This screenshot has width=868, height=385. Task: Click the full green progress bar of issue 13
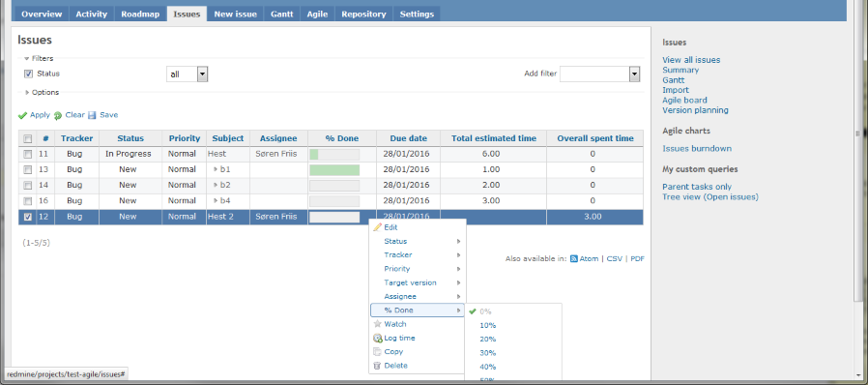tap(334, 169)
